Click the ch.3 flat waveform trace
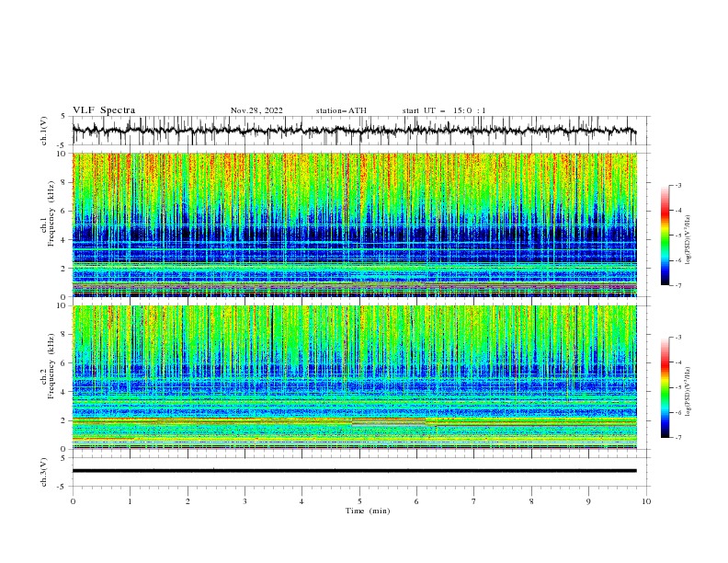Viewport: 728px width, 563px height. tap(354, 471)
